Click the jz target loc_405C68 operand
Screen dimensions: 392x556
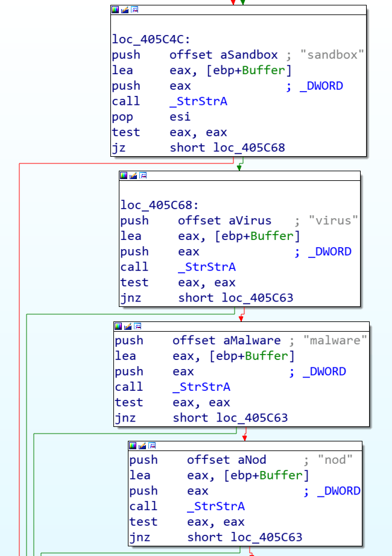(245, 148)
